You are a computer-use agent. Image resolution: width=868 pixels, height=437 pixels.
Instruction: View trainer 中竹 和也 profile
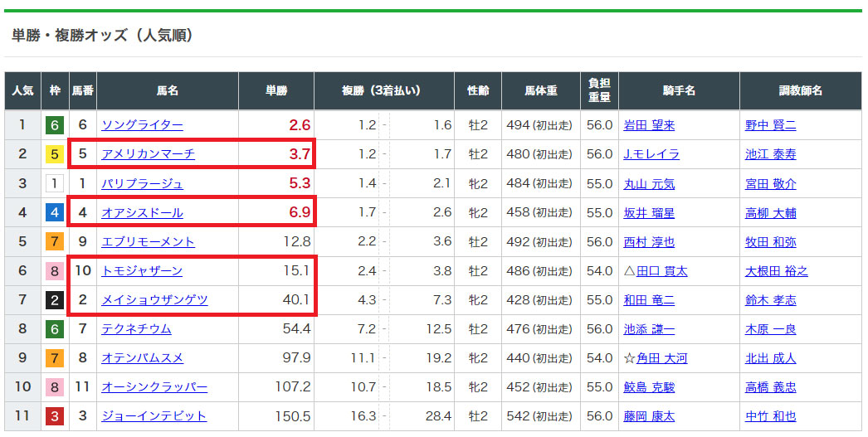pos(770,416)
